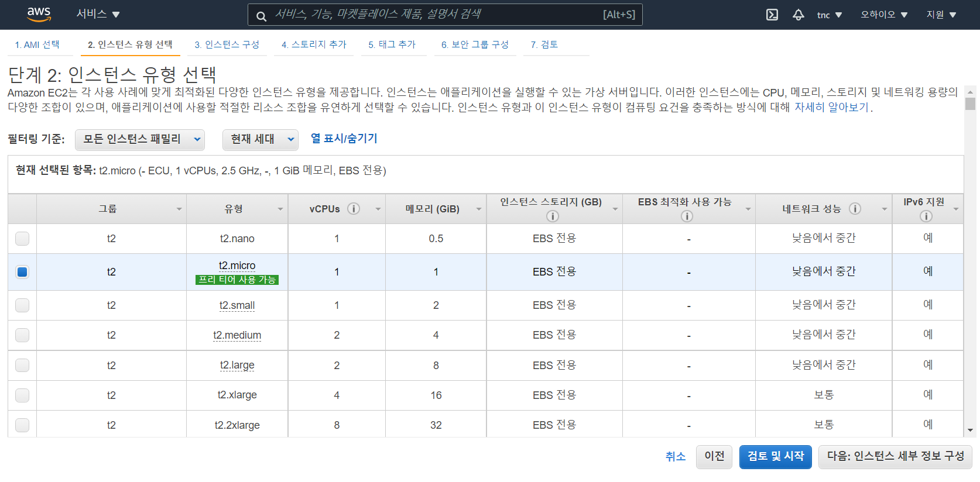Select the t2.small checkbox
Viewport: 980px width, 482px height.
tap(22, 305)
